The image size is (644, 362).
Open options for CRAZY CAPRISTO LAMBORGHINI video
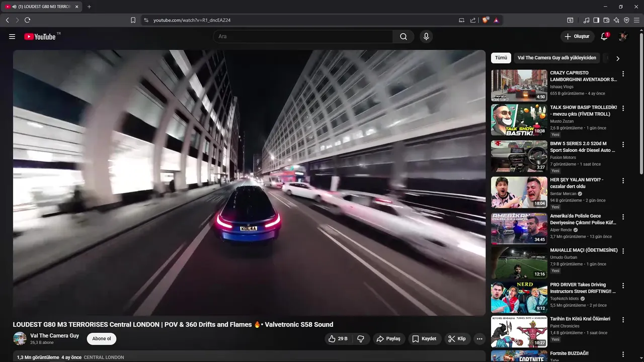point(623,74)
